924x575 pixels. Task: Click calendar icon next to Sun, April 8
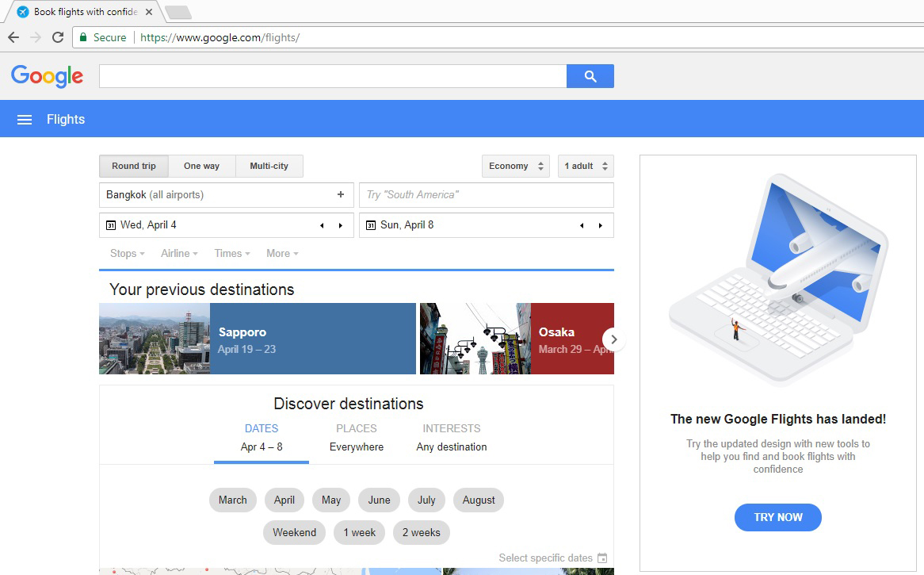(x=371, y=225)
